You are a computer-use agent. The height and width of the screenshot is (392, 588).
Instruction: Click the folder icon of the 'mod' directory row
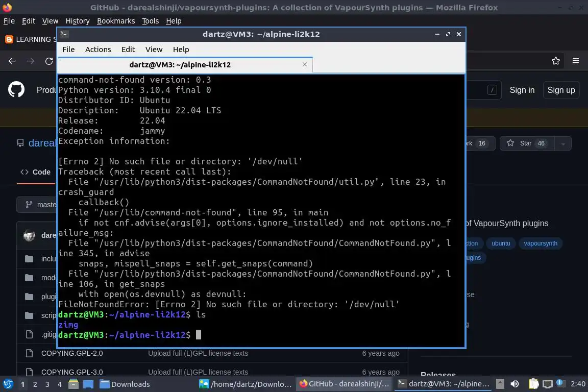pos(29,278)
